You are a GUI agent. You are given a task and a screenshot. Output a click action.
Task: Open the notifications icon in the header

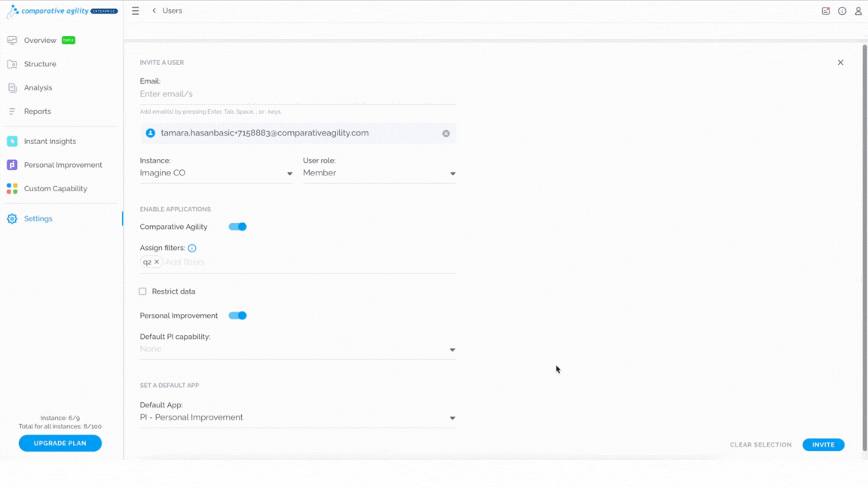(825, 11)
